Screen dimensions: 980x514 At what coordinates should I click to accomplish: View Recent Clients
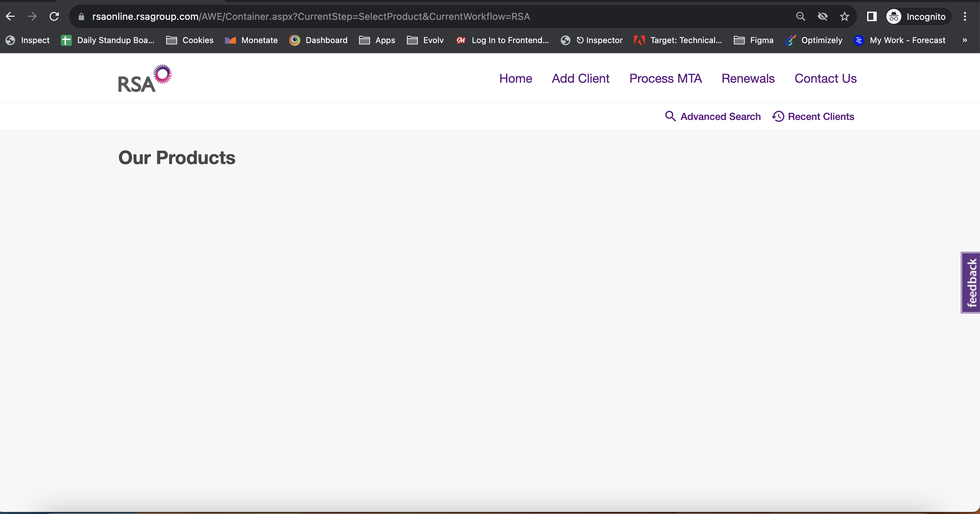(x=813, y=116)
